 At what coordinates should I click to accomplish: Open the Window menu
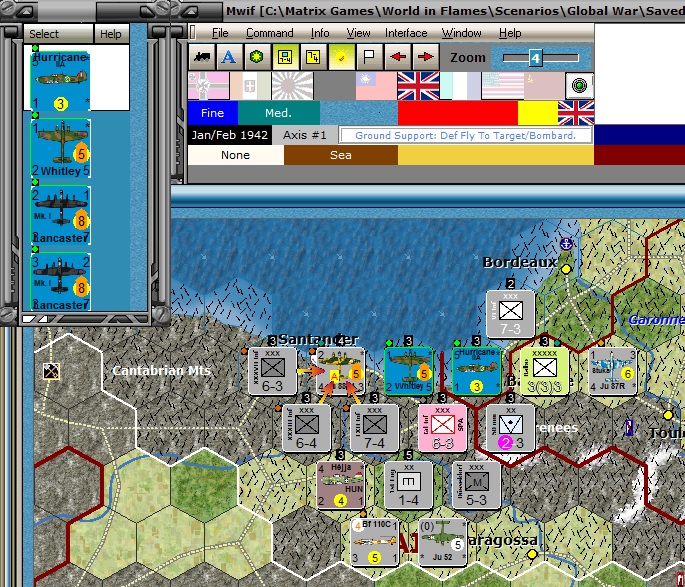click(461, 33)
